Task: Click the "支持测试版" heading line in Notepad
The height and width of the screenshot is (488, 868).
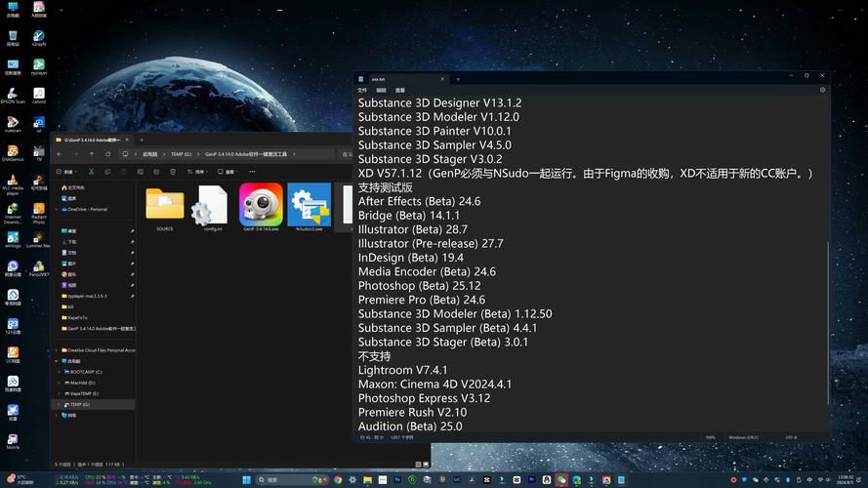Action: point(386,187)
